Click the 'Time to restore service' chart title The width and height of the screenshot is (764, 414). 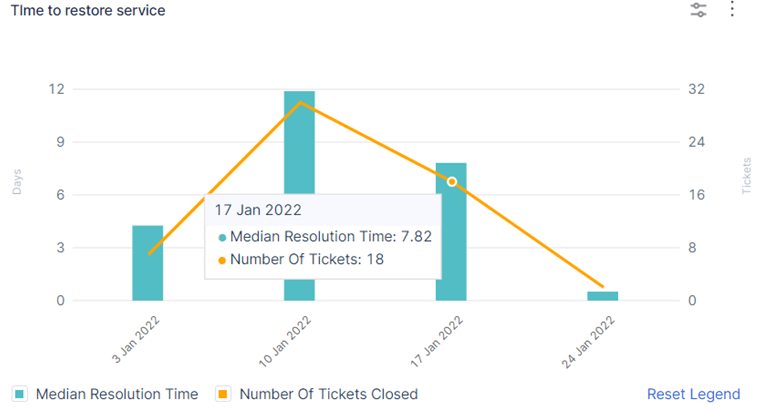(x=88, y=10)
